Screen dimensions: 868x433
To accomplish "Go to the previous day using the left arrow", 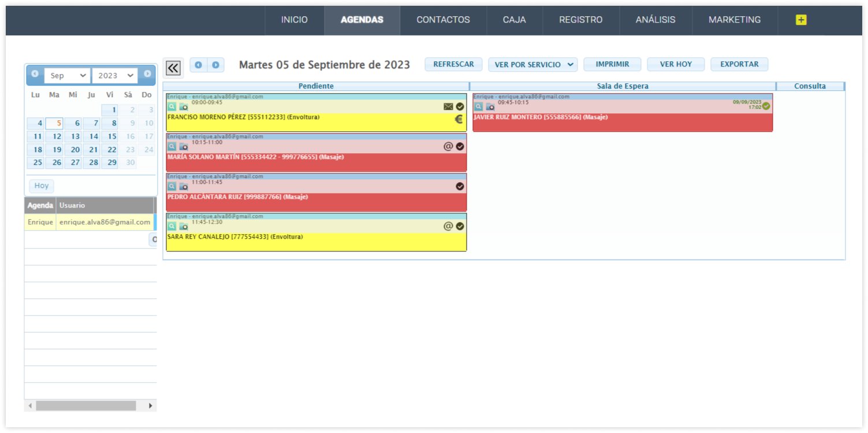I will 198,65.
